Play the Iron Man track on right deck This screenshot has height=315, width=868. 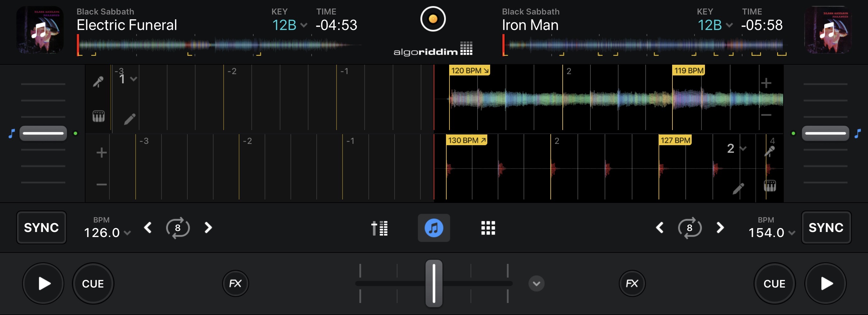825,283
